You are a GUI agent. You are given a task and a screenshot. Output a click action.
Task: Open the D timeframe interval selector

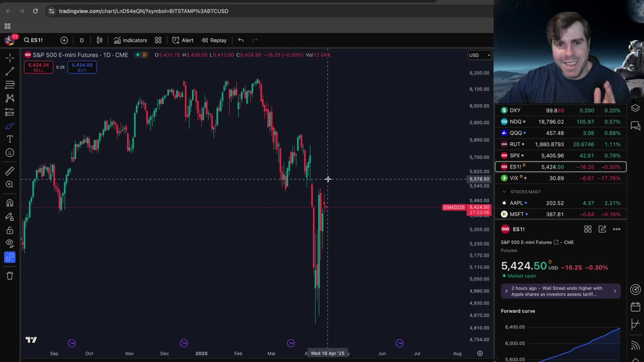pyautogui.click(x=82, y=40)
